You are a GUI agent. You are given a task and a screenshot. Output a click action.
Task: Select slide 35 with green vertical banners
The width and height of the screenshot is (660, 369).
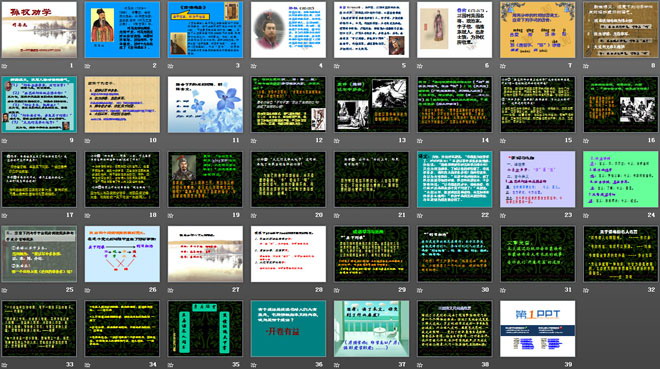click(205, 329)
